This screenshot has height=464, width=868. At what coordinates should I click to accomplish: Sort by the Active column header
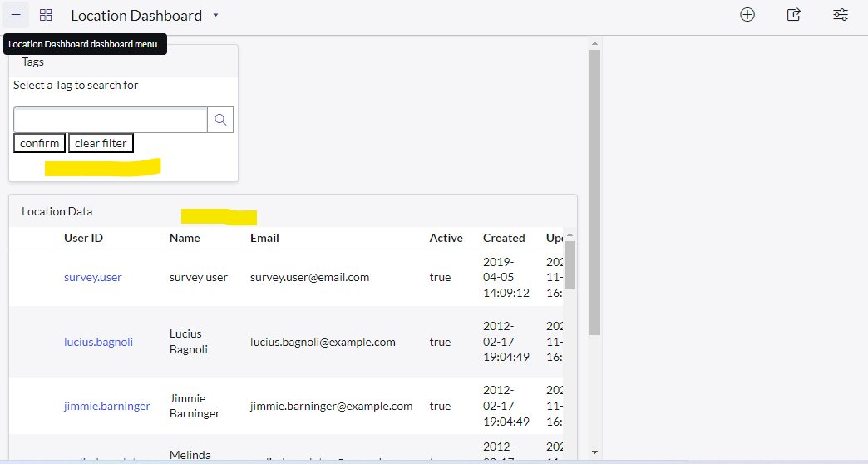(446, 238)
